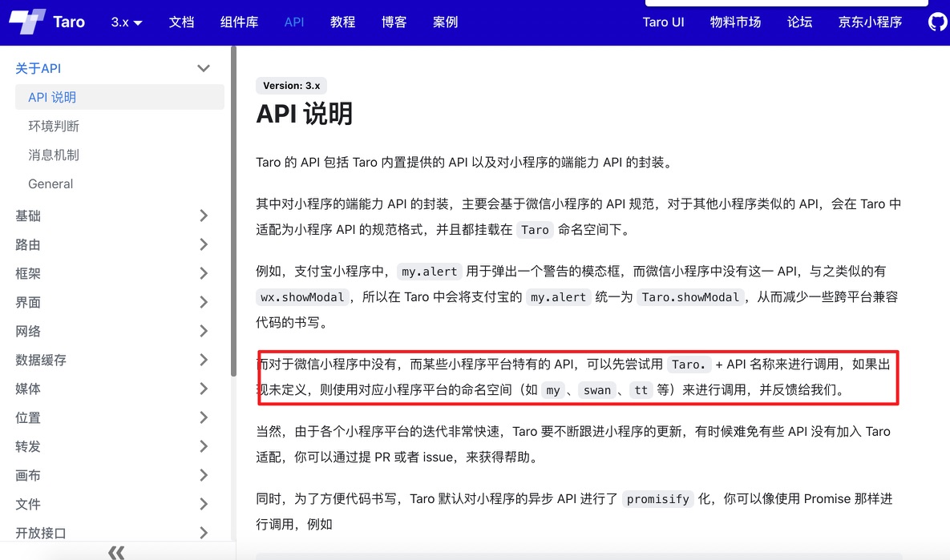Expand the 数据缓存 chevron
950x560 pixels.
tap(204, 360)
